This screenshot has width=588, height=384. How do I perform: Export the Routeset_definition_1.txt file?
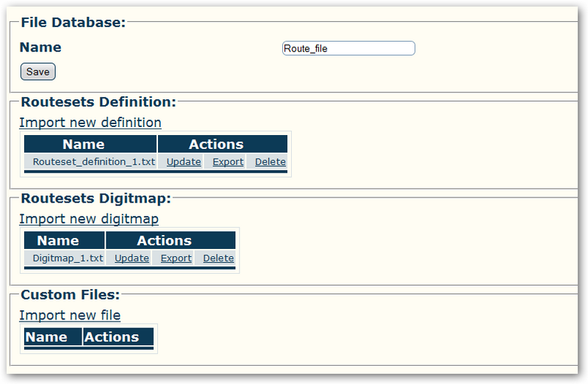(228, 162)
